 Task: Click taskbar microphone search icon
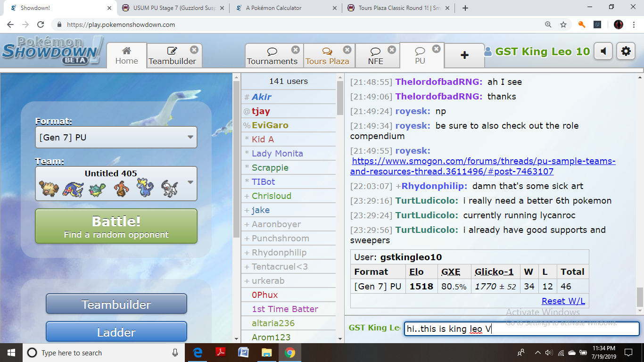[x=175, y=353]
